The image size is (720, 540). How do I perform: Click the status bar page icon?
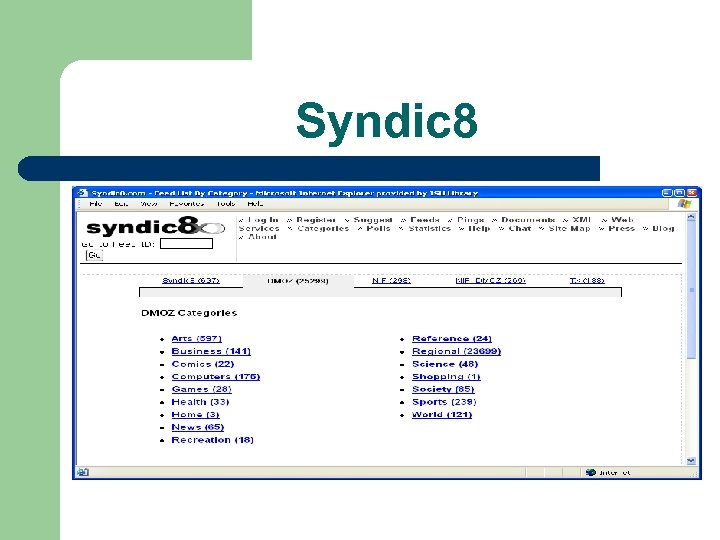click(x=83, y=472)
